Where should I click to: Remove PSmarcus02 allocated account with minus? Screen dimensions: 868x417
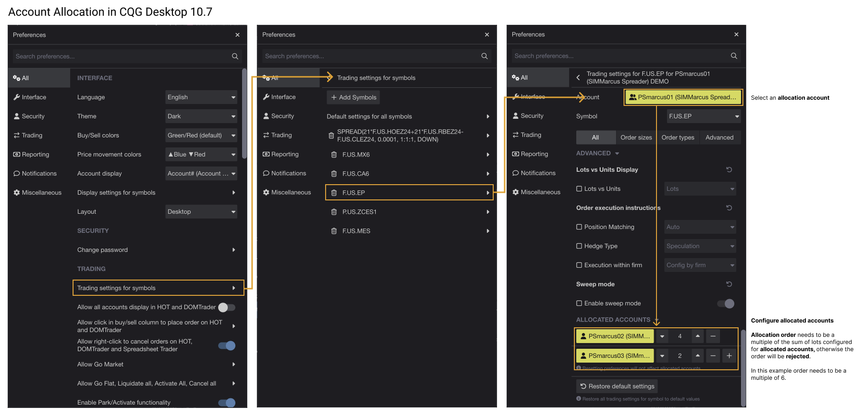coord(713,336)
